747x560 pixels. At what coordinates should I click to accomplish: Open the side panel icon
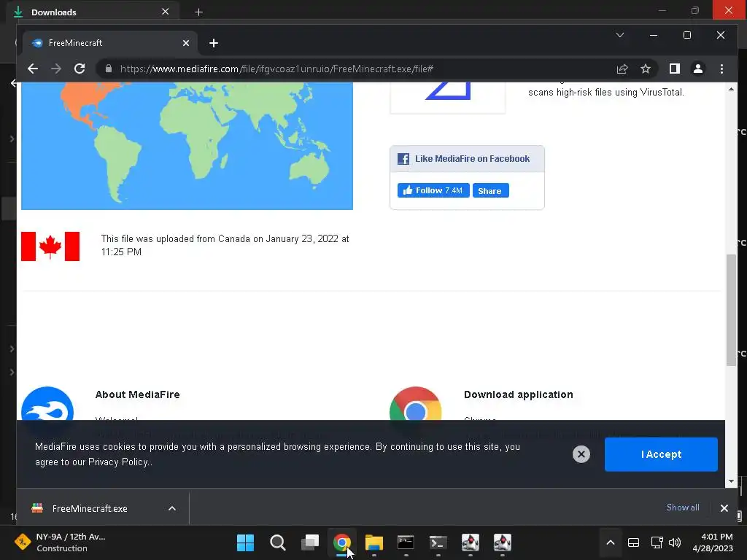point(675,69)
